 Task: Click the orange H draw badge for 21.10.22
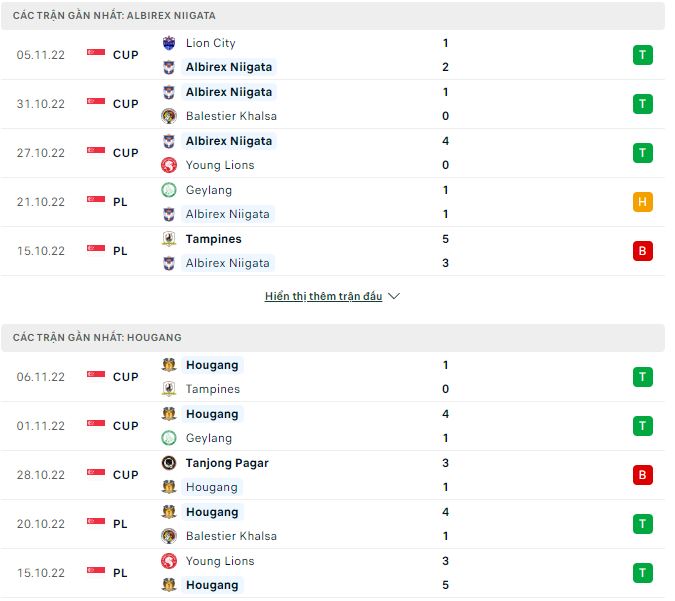pyautogui.click(x=643, y=202)
